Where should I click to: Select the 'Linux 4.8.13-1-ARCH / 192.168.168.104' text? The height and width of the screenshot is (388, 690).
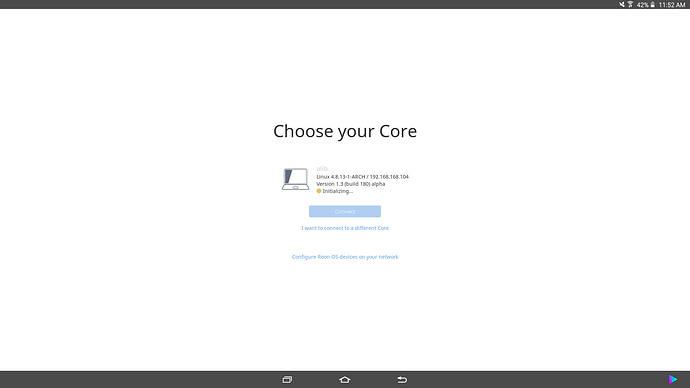click(x=362, y=177)
